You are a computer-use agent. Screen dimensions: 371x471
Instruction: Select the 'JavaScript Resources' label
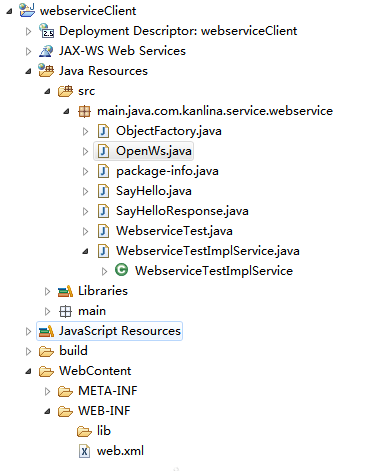(120, 331)
